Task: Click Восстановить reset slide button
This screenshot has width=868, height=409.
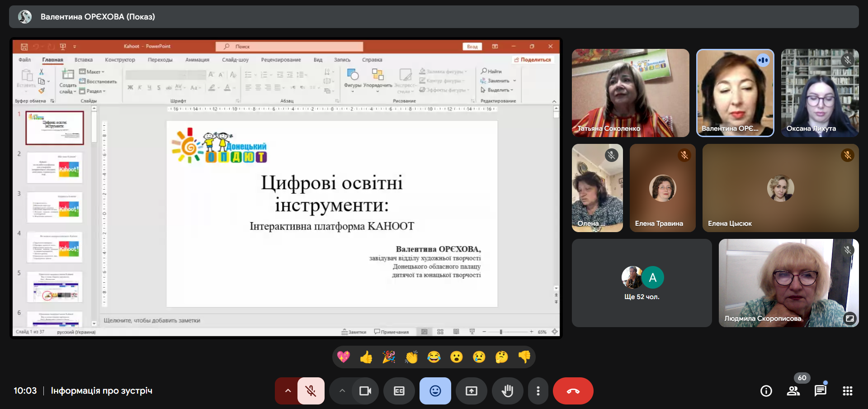Action: pyautogui.click(x=98, y=81)
